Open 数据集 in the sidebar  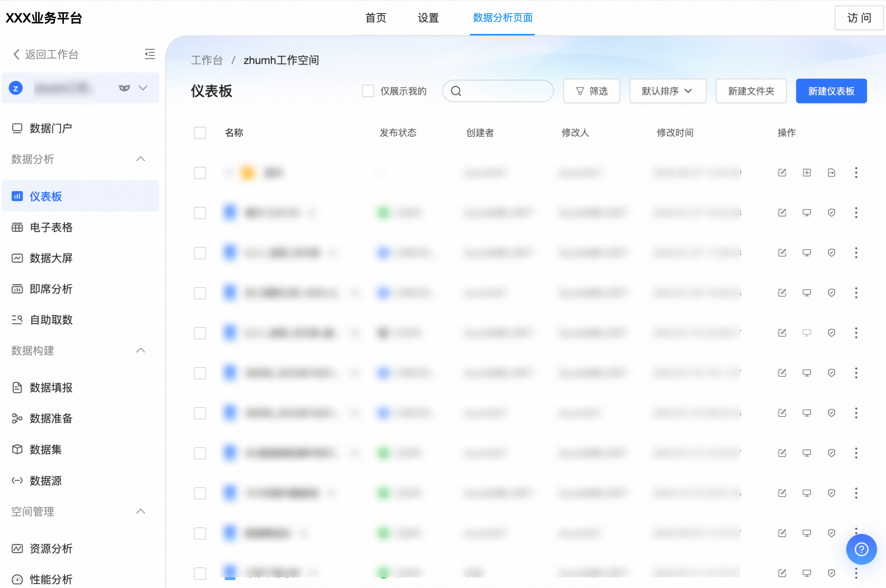click(x=80, y=449)
